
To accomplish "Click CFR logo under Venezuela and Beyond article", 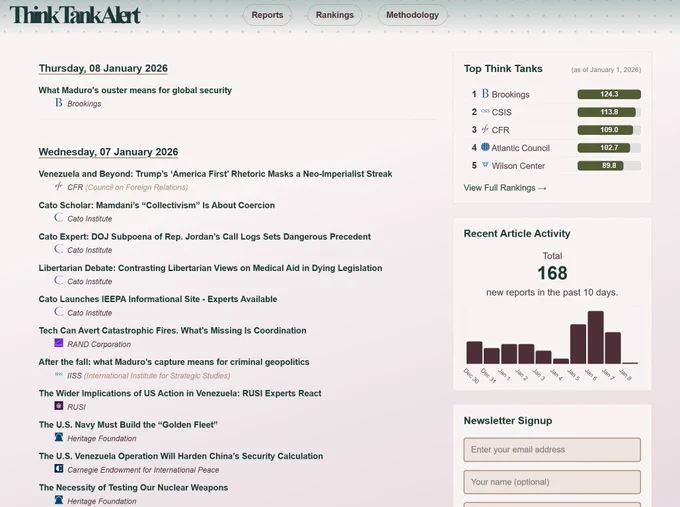I will [x=59, y=186].
